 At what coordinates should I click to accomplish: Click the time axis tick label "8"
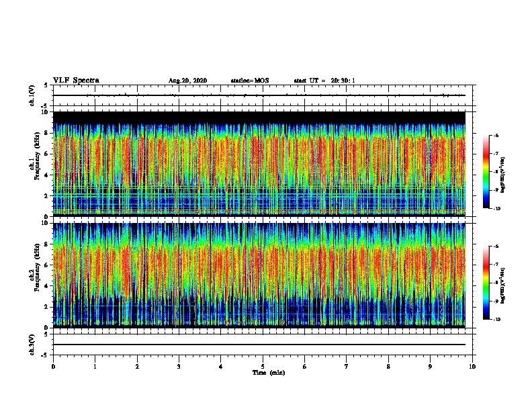(388, 367)
